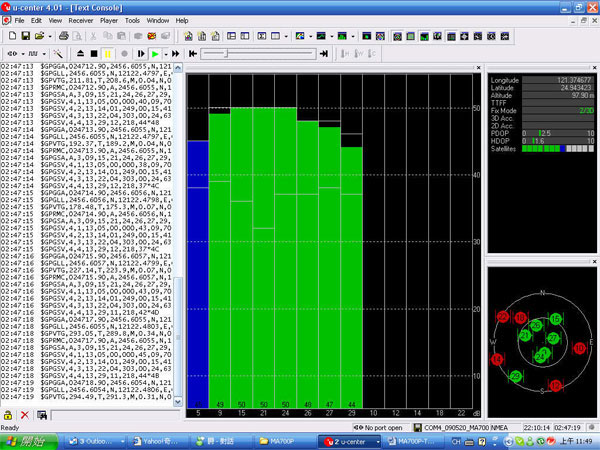
Task: Toggle the Pause playback button
Action: 108,54
